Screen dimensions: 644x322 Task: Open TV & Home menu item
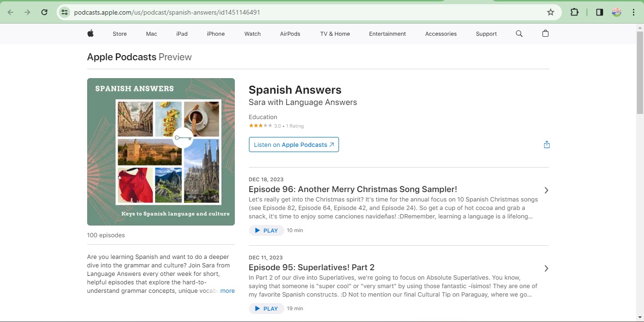[335, 34]
